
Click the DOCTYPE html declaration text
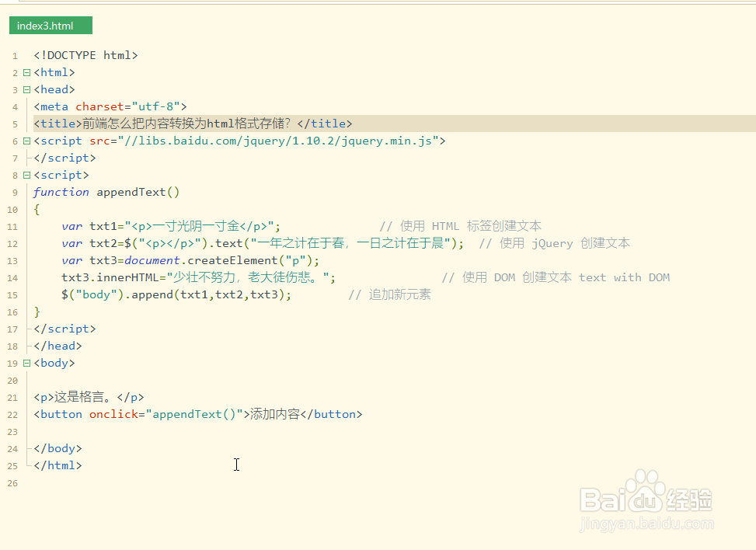tap(85, 55)
